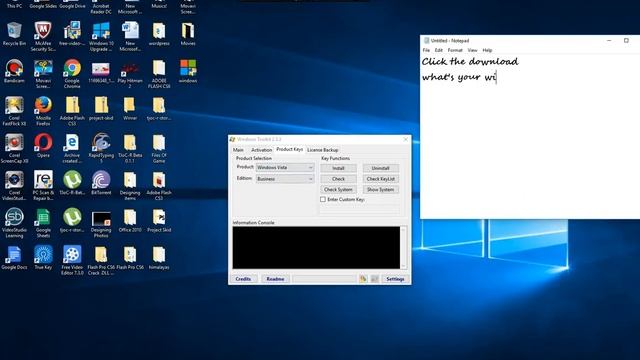Enable the Enter Custom Key checkbox

323,200
